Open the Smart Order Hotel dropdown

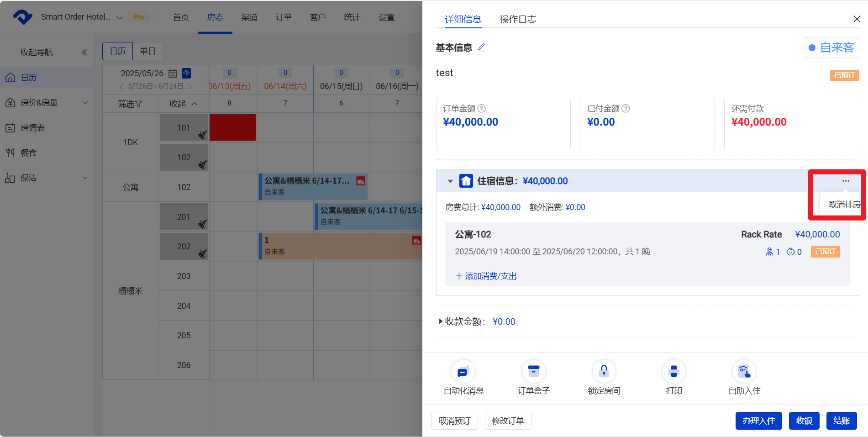120,17
